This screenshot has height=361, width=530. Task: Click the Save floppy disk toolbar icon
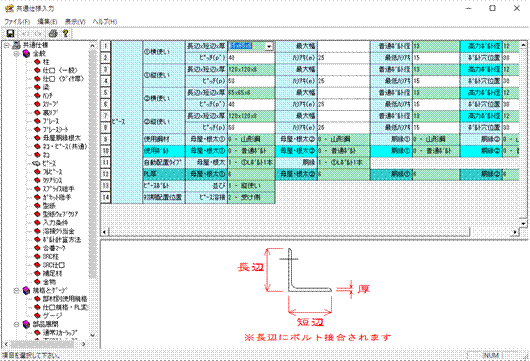[10, 33]
